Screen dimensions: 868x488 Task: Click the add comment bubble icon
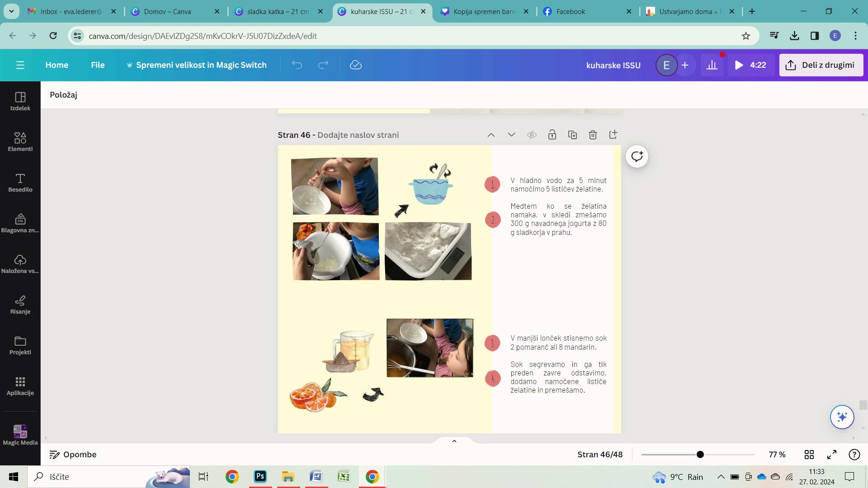pos(637,156)
